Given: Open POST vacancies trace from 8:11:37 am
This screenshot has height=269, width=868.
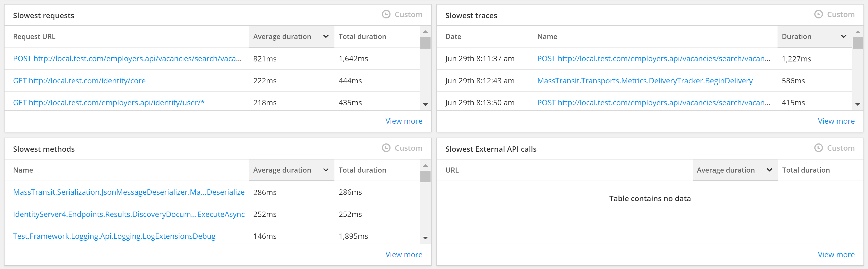Looking at the screenshot, I should (654, 58).
